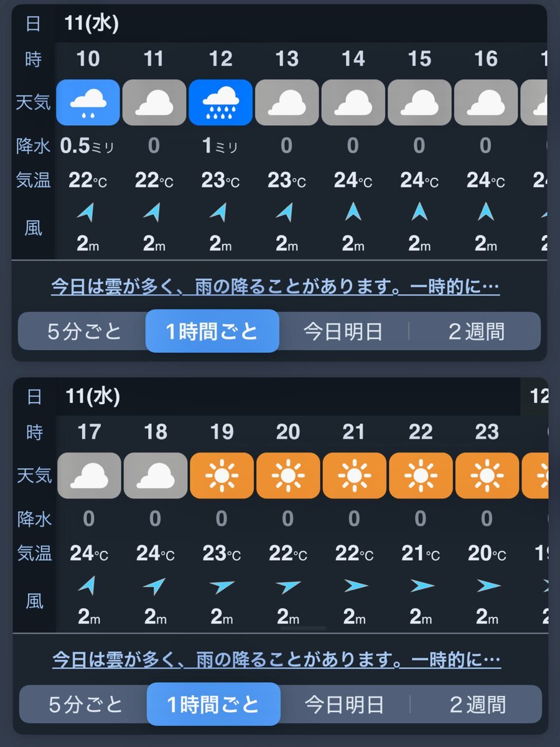Select 1時間ごと tab in lower panel

(x=213, y=705)
